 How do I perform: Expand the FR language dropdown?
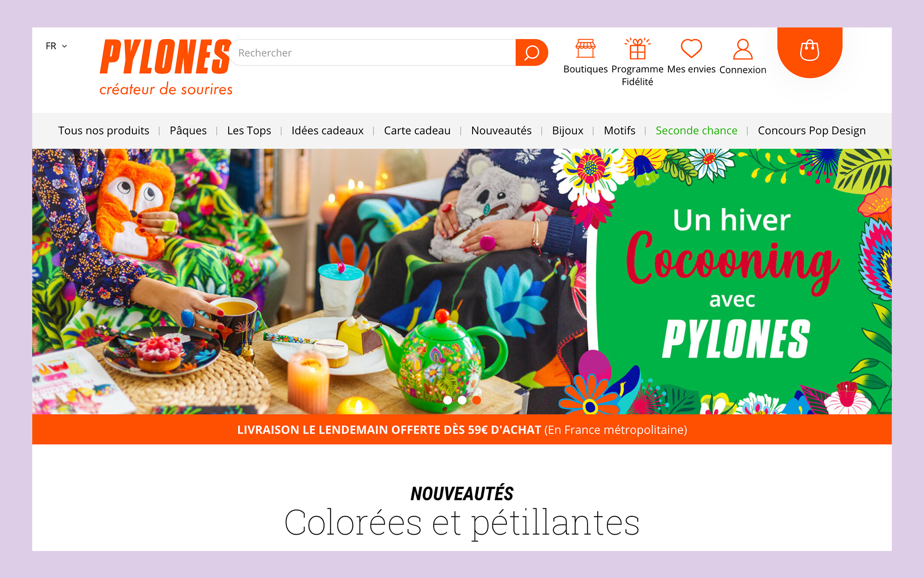[56, 46]
